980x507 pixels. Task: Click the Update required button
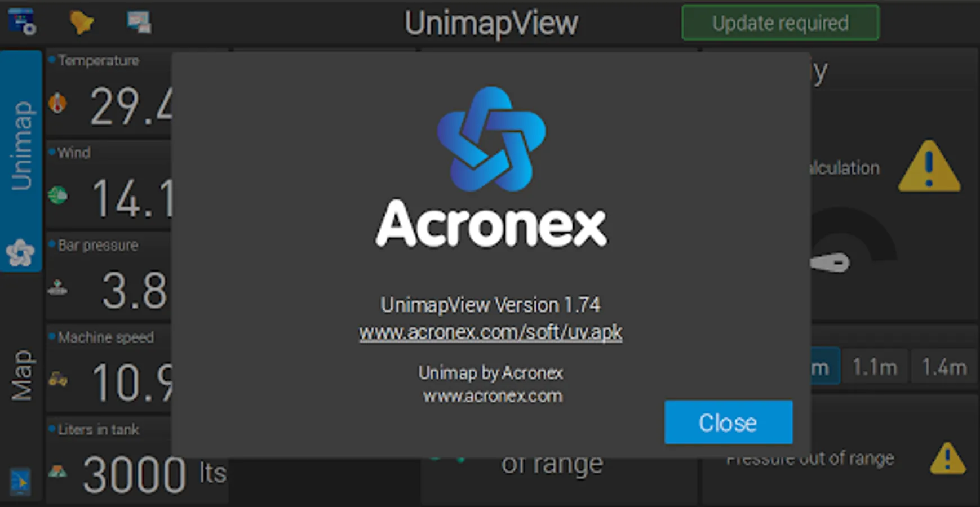point(780,23)
